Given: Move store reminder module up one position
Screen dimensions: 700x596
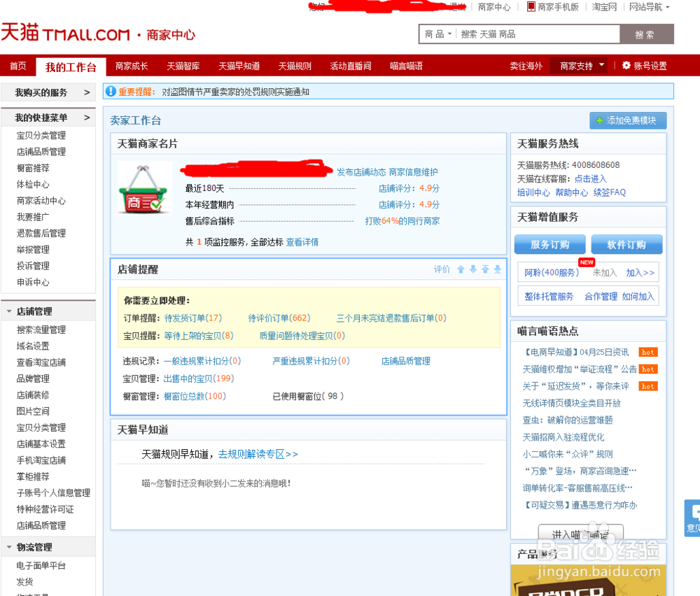Looking at the screenshot, I should click(461, 269).
